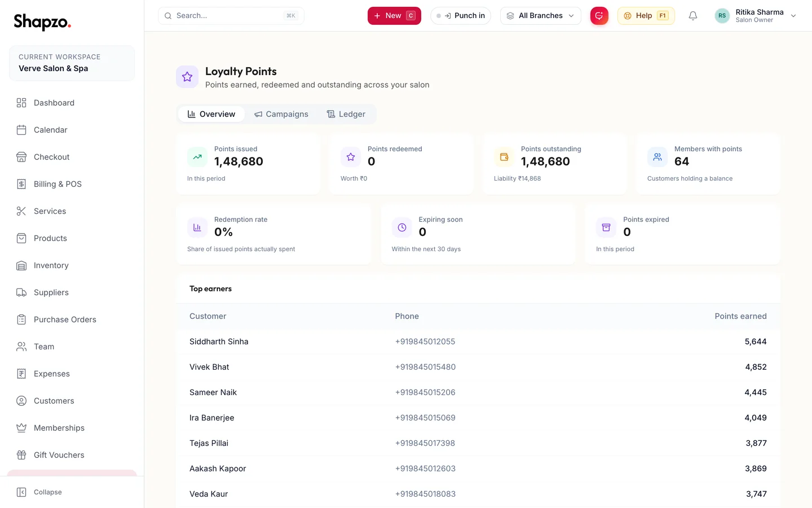Click the Redemption rate card

(273, 235)
